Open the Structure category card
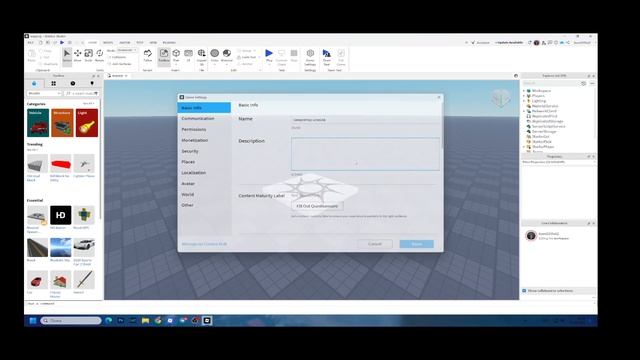This screenshot has height=360, width=640. pos(62,123)
